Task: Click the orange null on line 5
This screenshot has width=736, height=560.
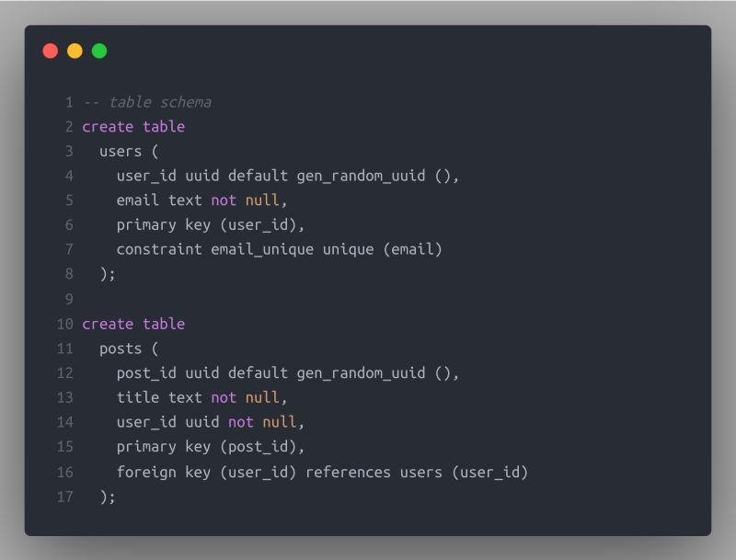Action: [x=262, y=200]
